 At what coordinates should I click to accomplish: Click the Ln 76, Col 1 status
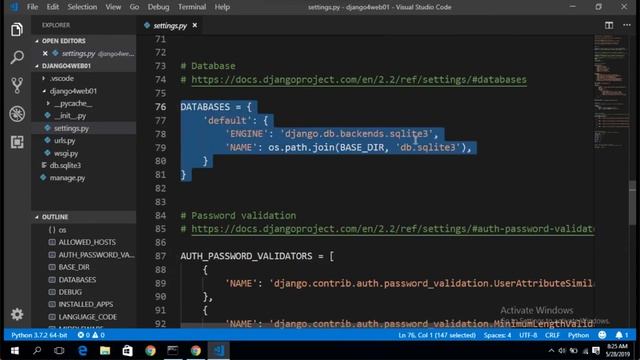pos(437,335)
